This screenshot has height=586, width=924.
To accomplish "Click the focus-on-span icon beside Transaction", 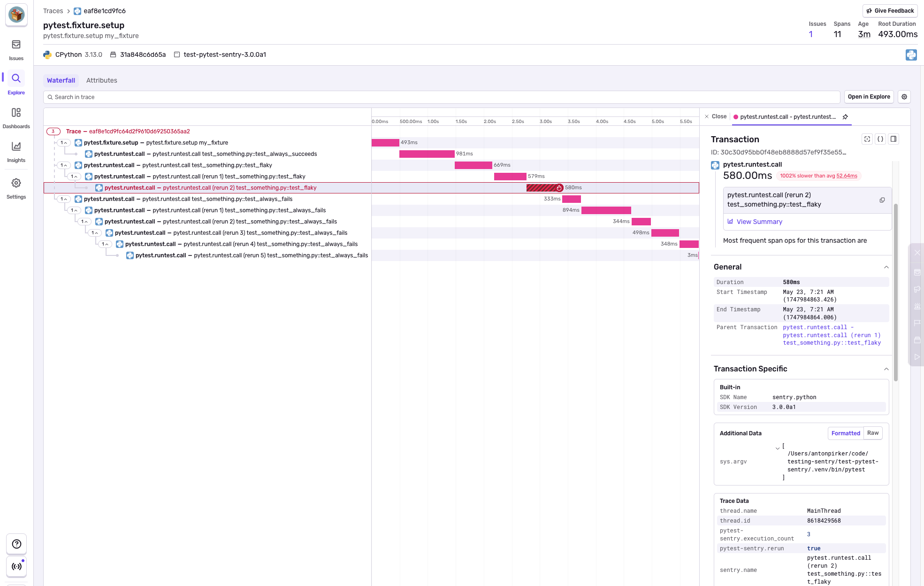I will point(867,139).
